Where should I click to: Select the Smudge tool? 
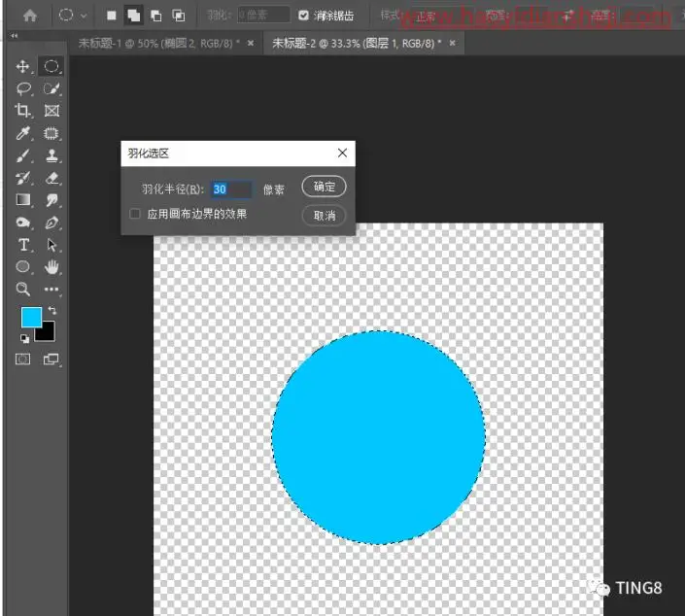pyautogui.click(x=51, y=200)
